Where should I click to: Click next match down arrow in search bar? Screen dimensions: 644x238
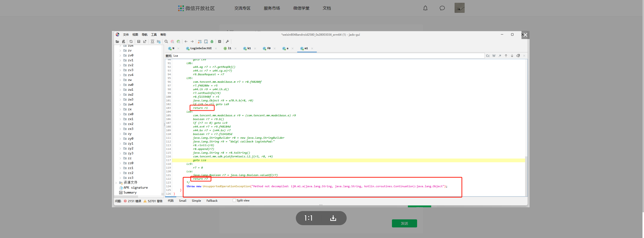point(512,56)
